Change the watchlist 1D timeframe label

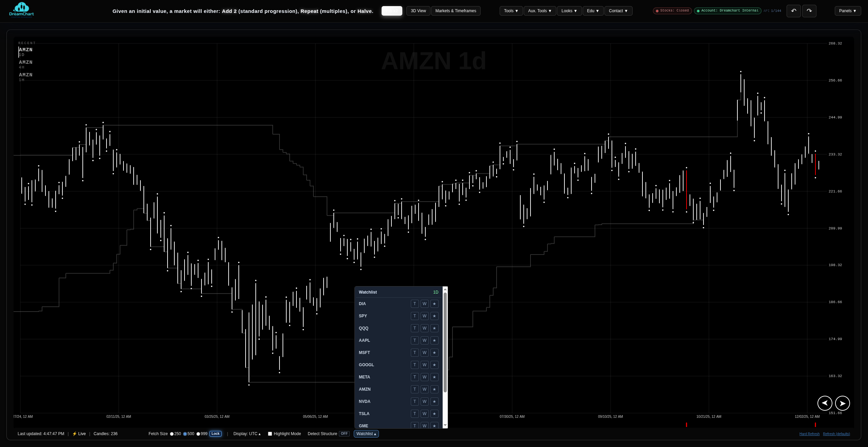tap(436, 292)
